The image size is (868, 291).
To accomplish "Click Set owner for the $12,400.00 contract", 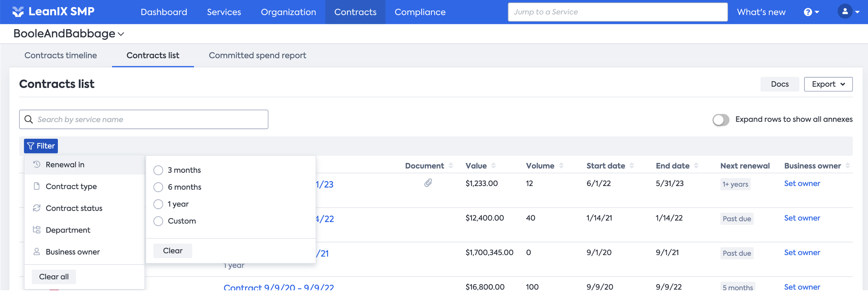I will click(802, 218).
